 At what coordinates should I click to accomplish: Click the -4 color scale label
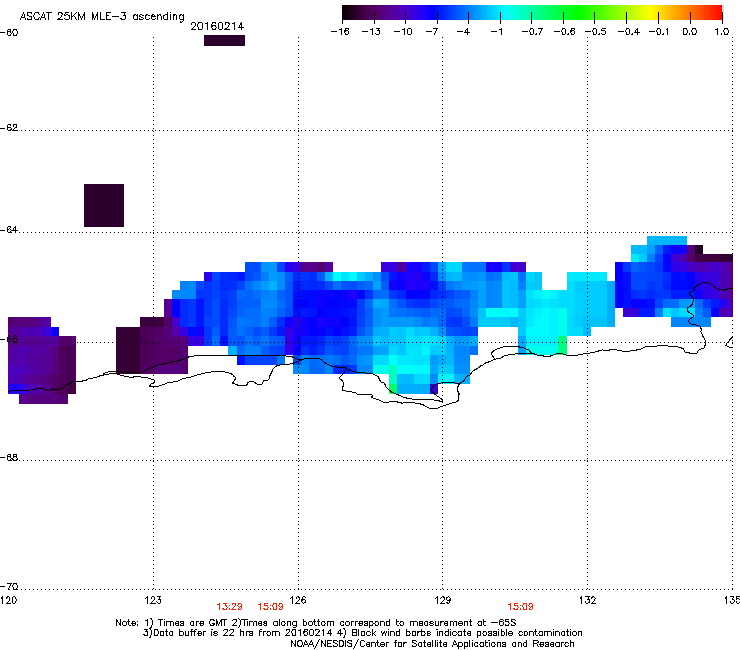[463, 32]
